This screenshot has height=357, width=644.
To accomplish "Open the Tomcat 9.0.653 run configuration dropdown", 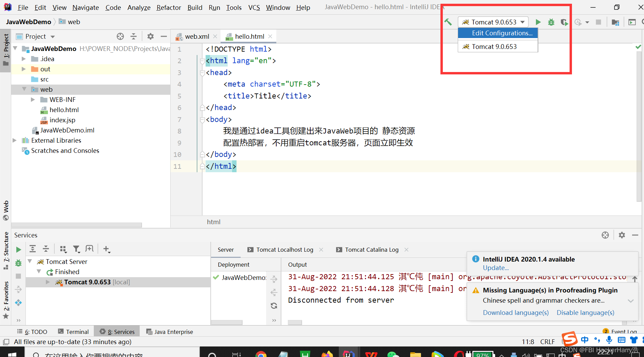I will point(493,22).
